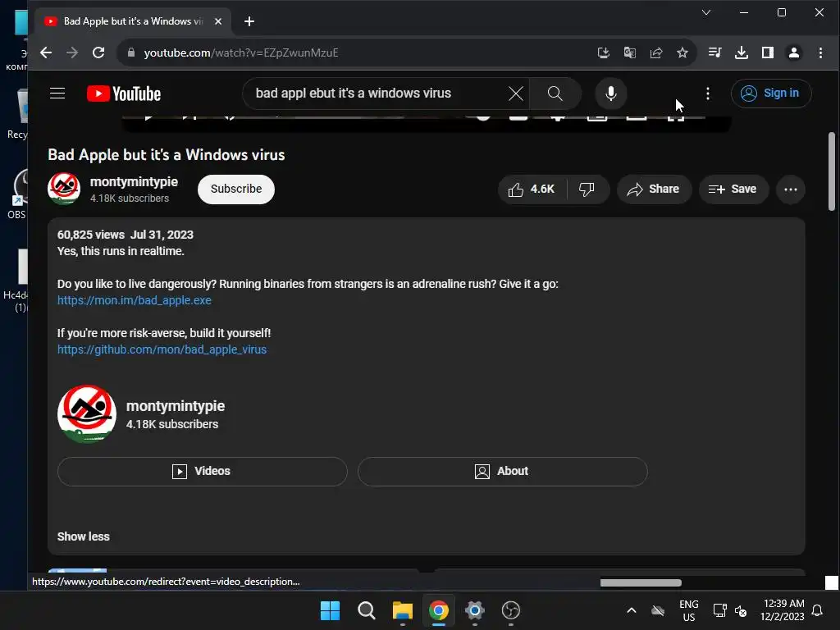Select the Bad Apple YouTube tab
This screenshot has width=840, height=630.
tap(134, 21)
